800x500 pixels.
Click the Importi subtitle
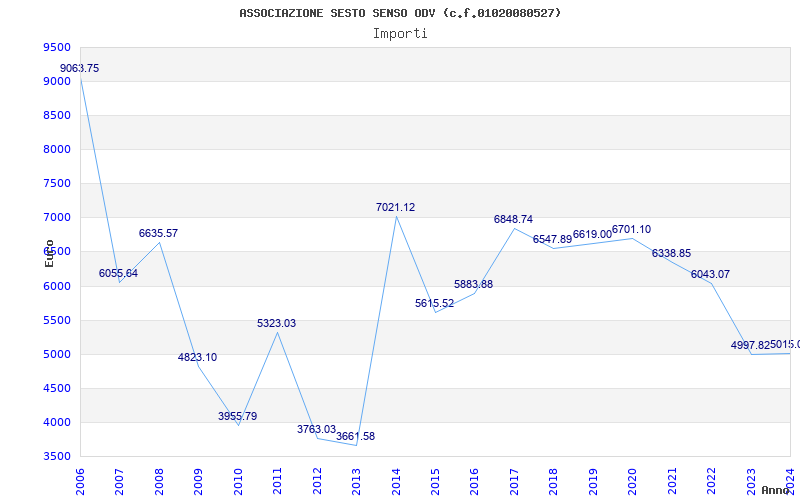pyautogui.click(x=400, y=34)
